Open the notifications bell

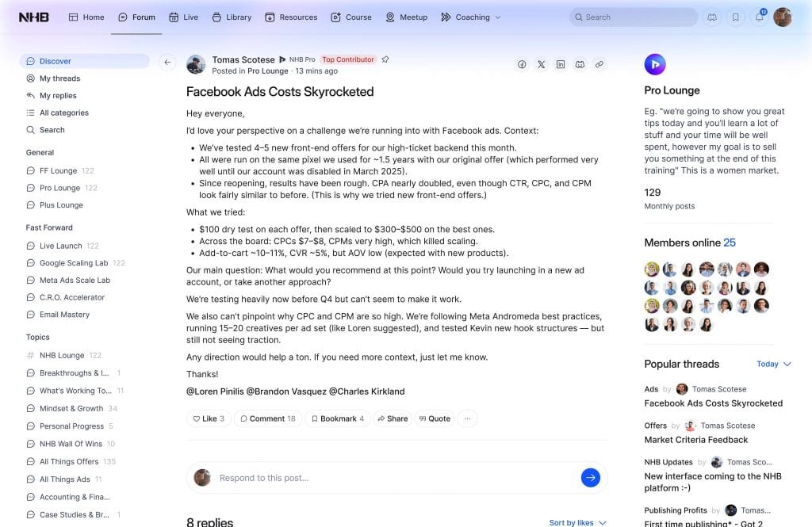coord(760,17)
